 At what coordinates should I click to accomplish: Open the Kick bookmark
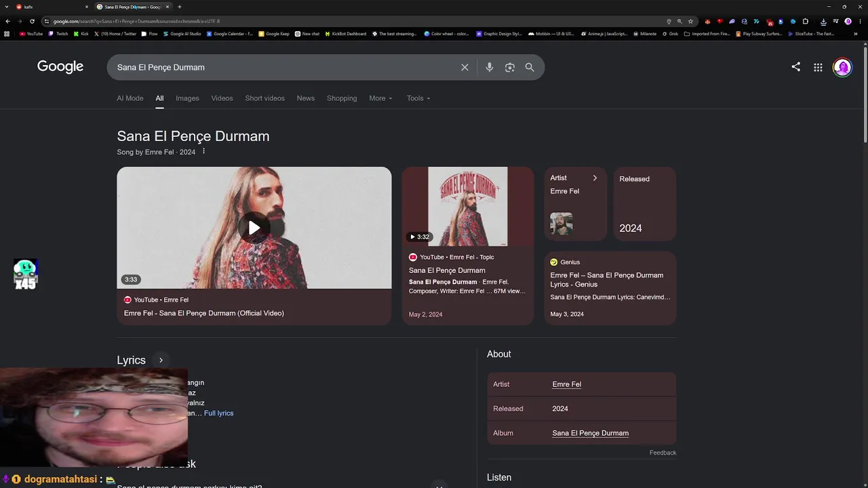(x=81, y=34)
